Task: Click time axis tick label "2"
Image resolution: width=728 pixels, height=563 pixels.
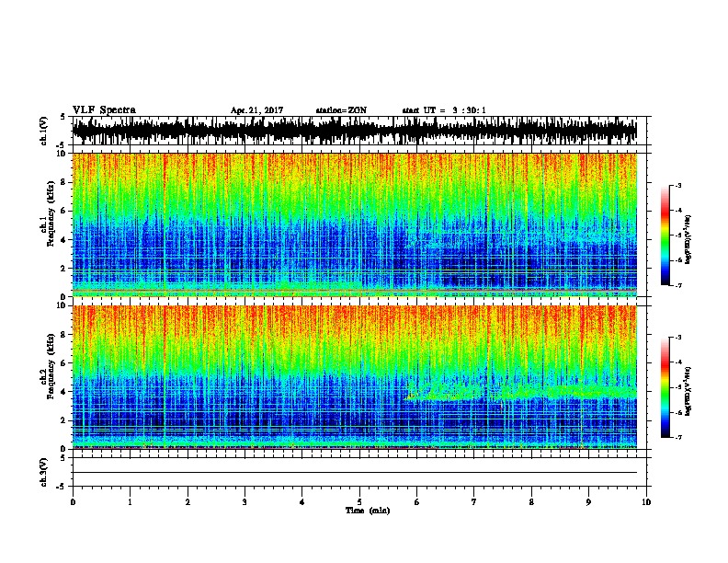Action: [x=188, y=502]
